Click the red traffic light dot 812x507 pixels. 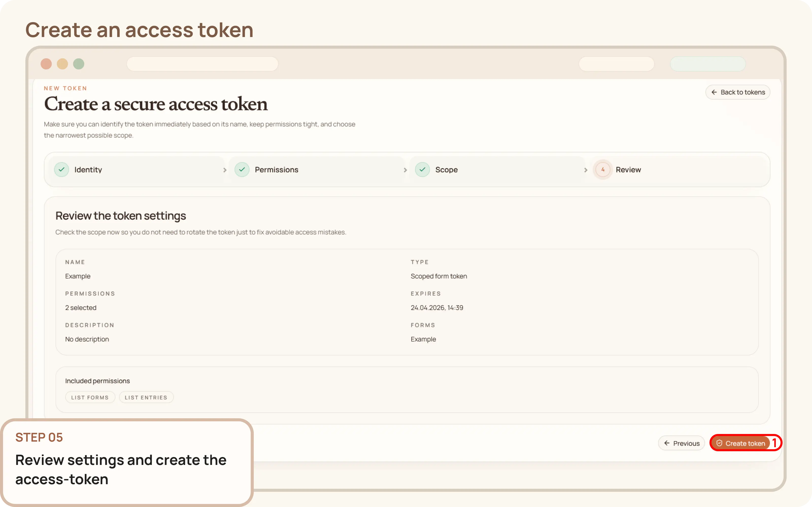(x=47, y=64)
